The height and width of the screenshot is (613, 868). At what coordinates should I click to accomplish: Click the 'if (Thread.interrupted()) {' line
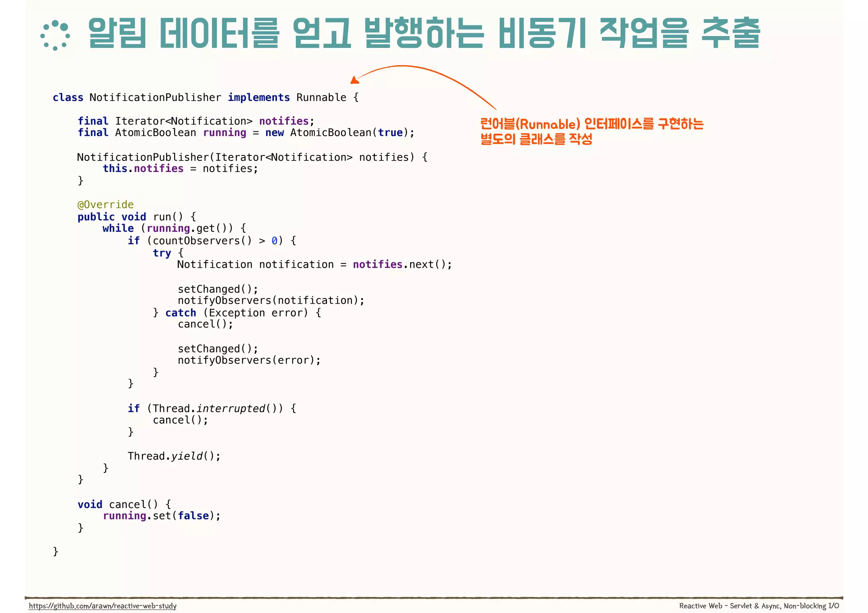tap(212, 408)
